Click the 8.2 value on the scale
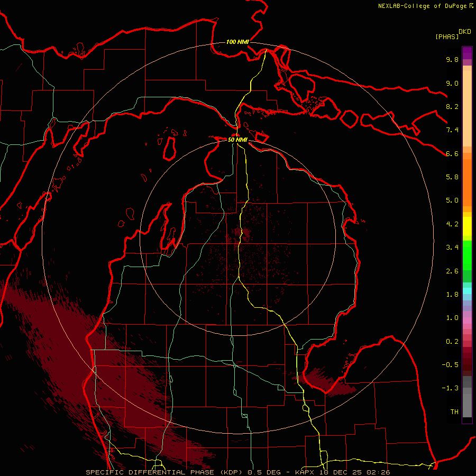476x476 pixels. [x=452, y=106]
